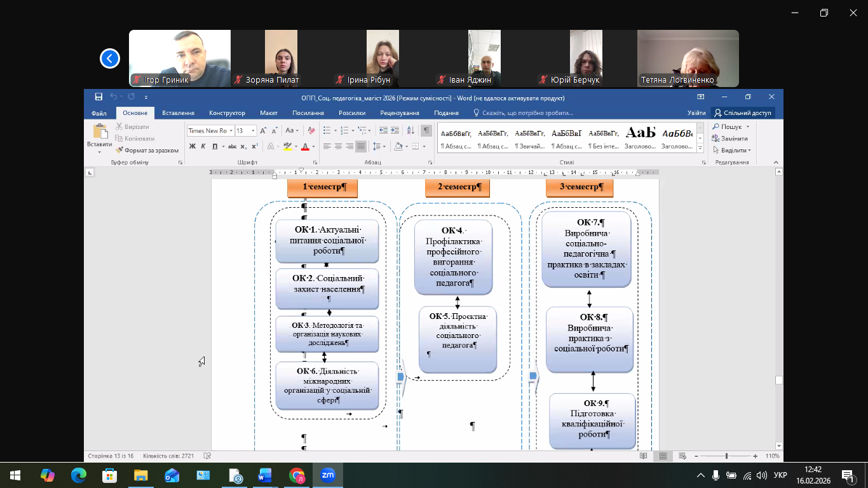Screen dimensions: 868x488
Task: Click the 'Скажіть, що потрібно зробити' search field
Action: tap(527, 113)
